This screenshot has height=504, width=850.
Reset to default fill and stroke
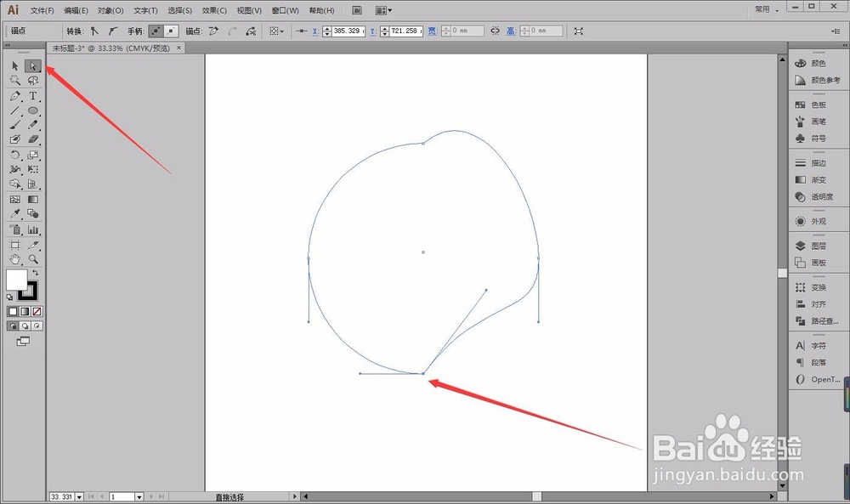(x=9, y=297)
